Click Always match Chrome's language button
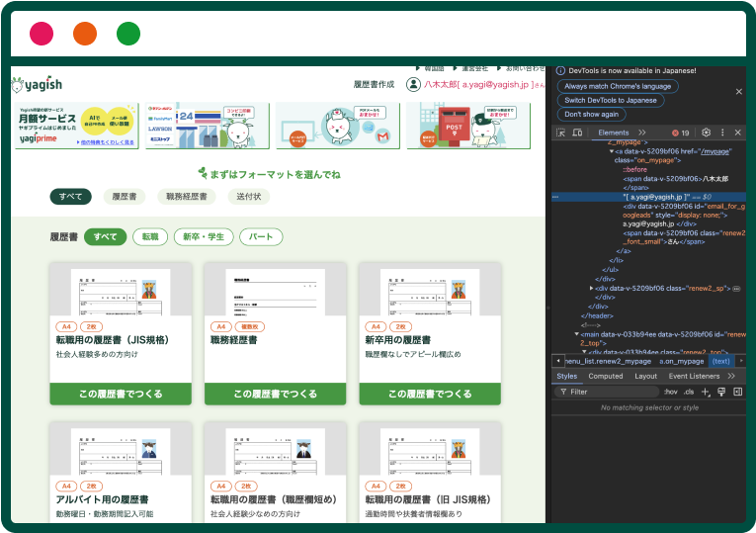This screenshot has height=533, width=756. point(618,86)
